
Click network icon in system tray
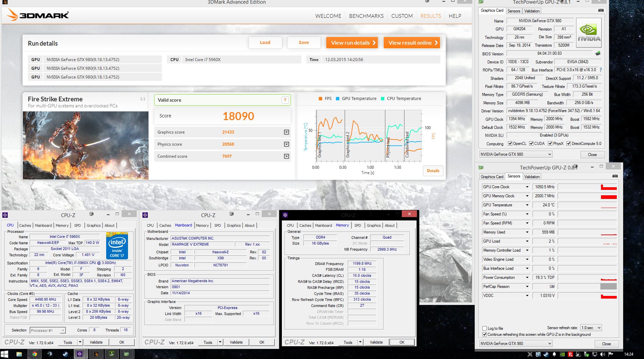click(595, 354)
